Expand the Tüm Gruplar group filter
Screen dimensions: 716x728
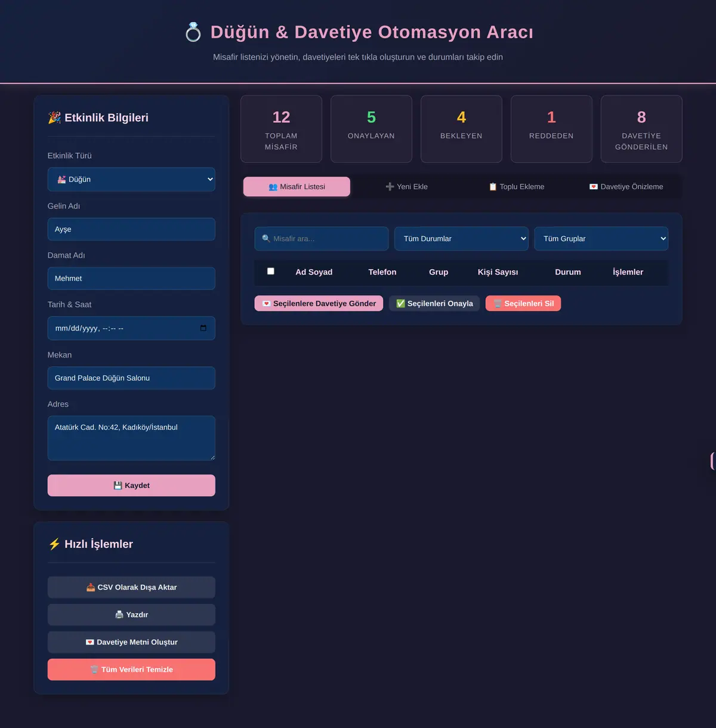point(601,239)
